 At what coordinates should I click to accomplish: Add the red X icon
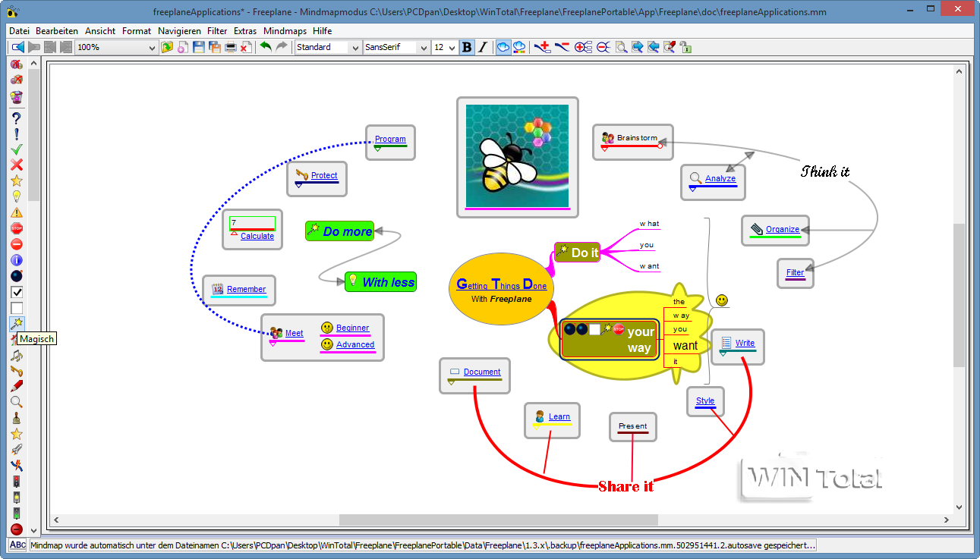(x=16, y=165)
